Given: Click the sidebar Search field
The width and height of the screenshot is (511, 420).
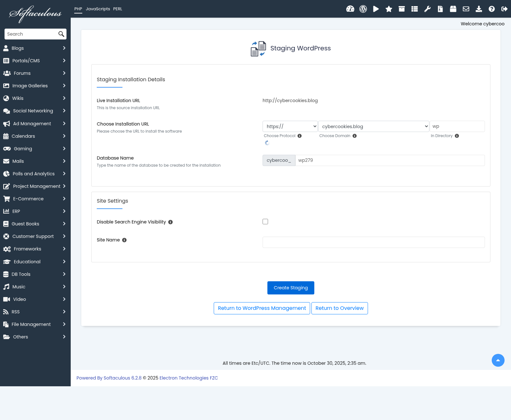Looking at the screenshot, I should tap(31, 34).
